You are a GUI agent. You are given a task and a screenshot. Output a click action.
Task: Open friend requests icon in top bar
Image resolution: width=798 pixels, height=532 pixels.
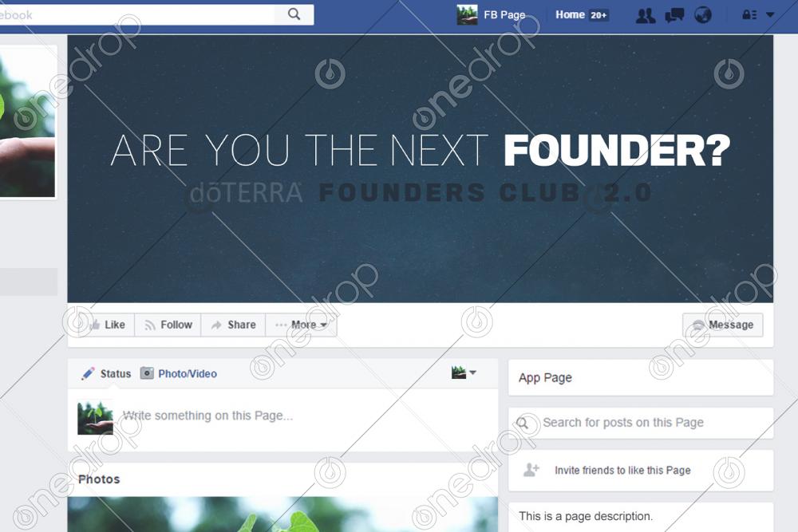[646, 15]
